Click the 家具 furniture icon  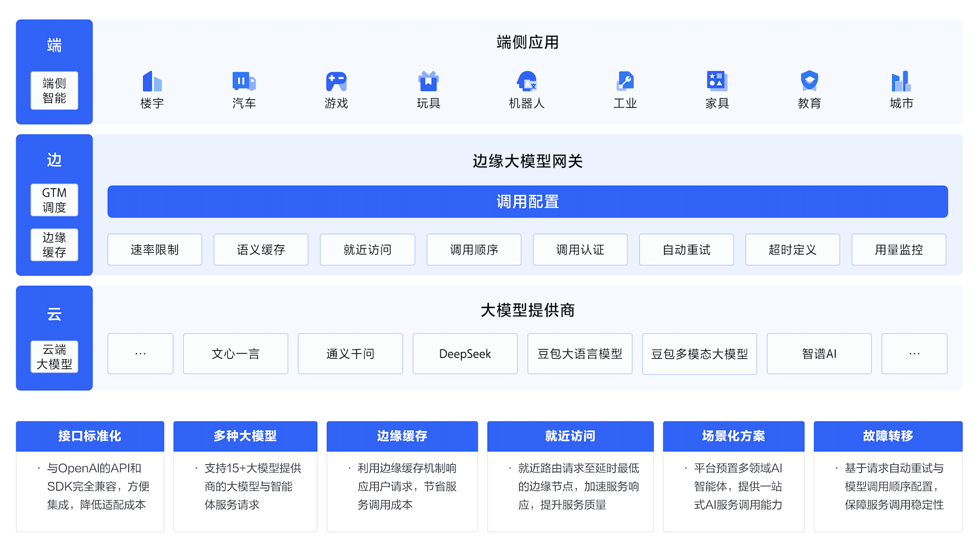pyautogui.click(x=717, y=81)
